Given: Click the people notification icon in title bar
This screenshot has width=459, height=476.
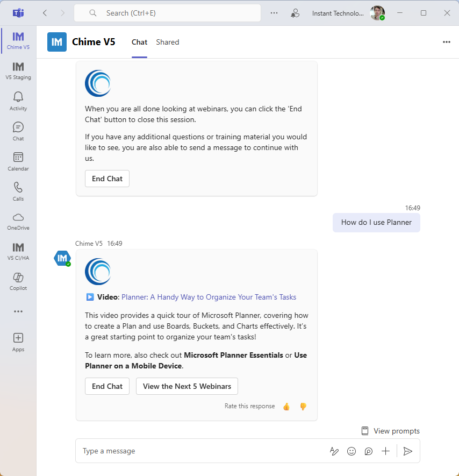Looking at the screenshot, I should pos(295,13).
